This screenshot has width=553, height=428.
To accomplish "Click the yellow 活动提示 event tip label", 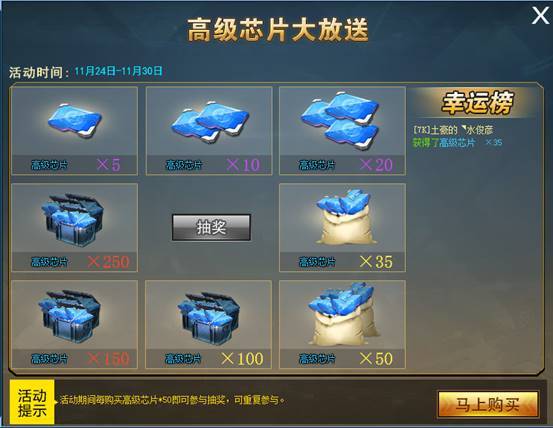I will click(32, 402).
